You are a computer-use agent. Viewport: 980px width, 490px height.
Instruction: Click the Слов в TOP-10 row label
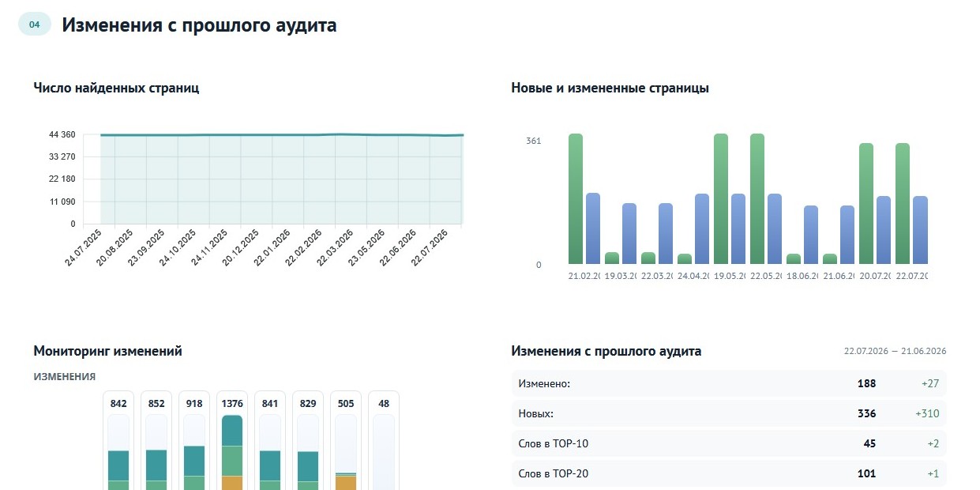554,443
